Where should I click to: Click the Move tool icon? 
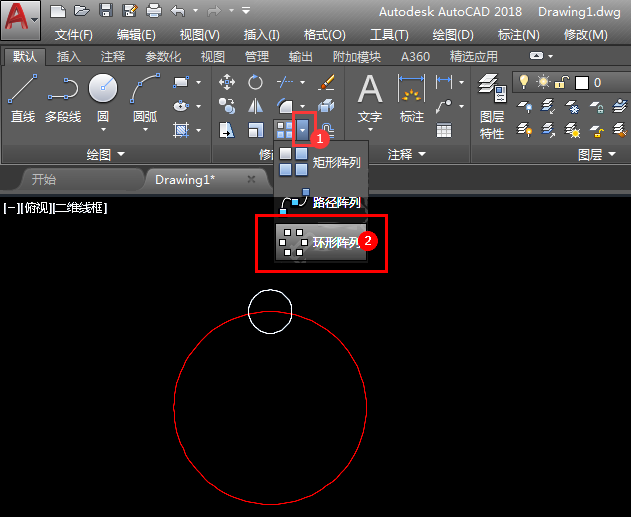click(x=227, y=82)
